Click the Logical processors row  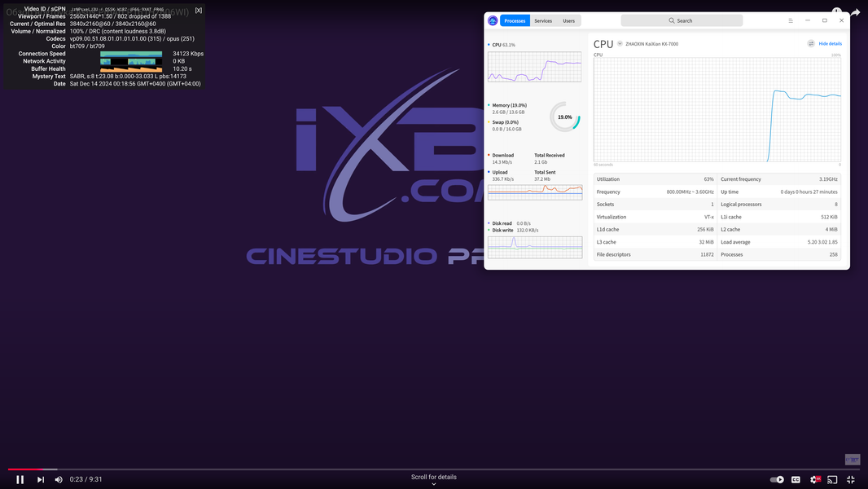[x=779, y=205]
